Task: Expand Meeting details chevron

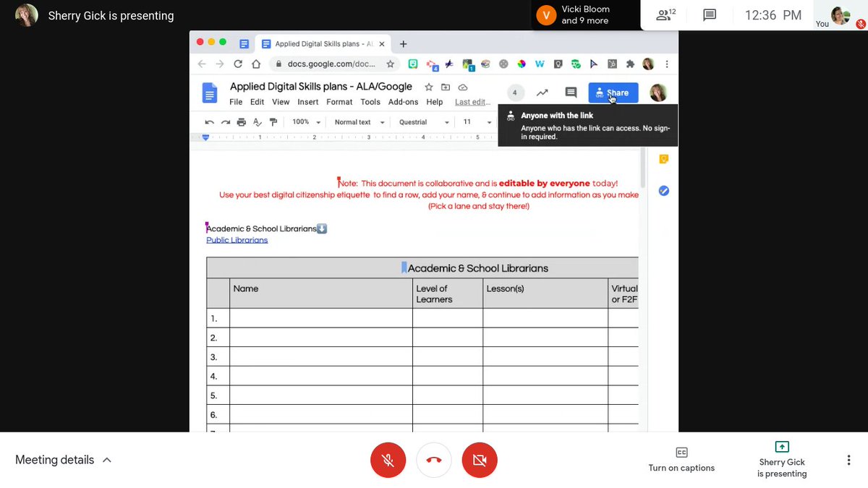Action: click(x=107, y=460)
